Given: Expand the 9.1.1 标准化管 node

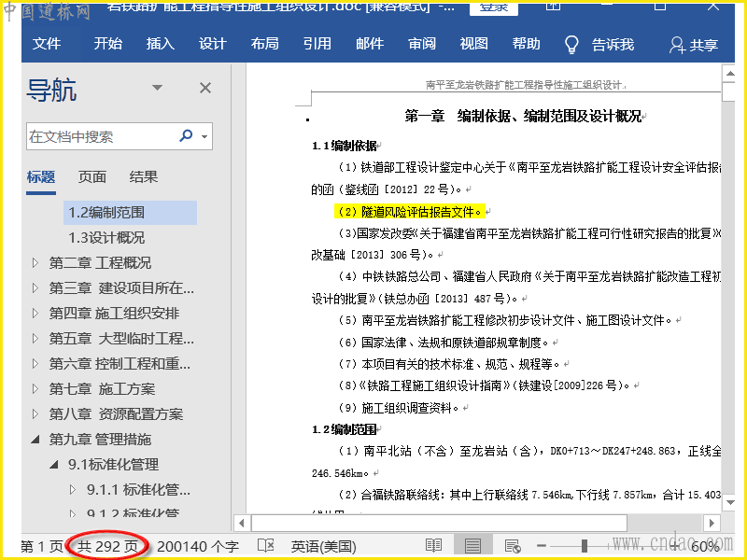Looking at the screenshot, I should pyautogui.click(x=73, y=489).
